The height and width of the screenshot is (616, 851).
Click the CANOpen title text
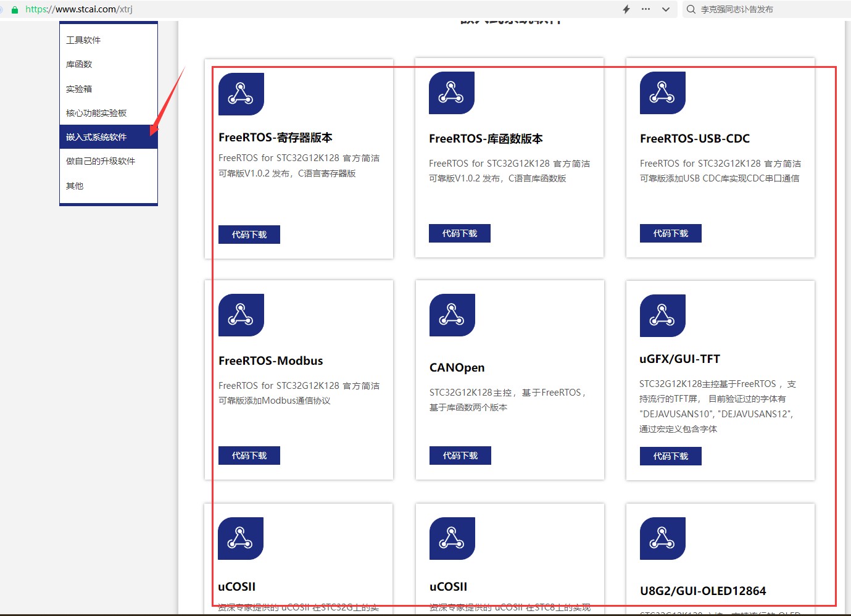point(457,368)
